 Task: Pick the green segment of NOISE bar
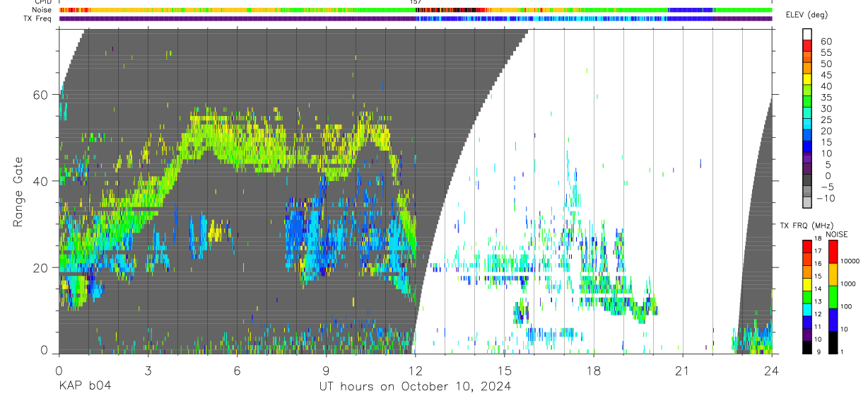click(833, 297)
